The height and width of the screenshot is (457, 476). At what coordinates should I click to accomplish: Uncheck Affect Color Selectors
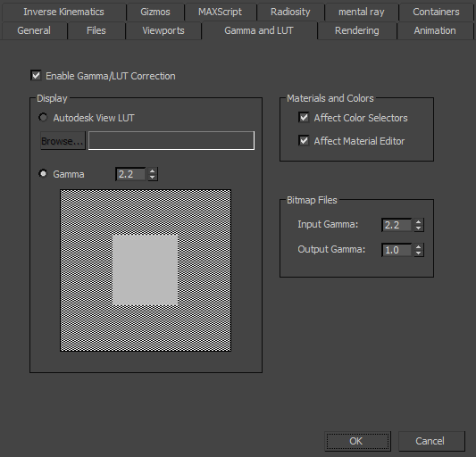[x=304, y=118]
